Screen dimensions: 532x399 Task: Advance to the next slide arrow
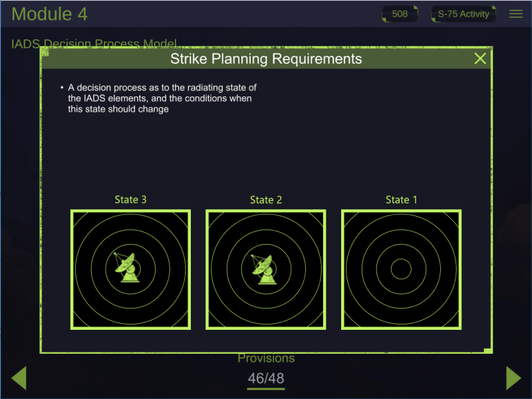tap(513, 378)
